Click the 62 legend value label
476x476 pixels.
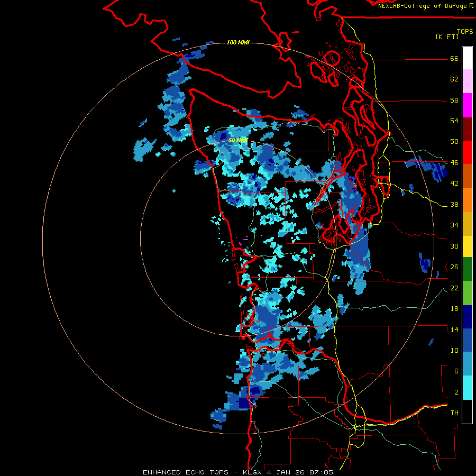tap(454, 79)
